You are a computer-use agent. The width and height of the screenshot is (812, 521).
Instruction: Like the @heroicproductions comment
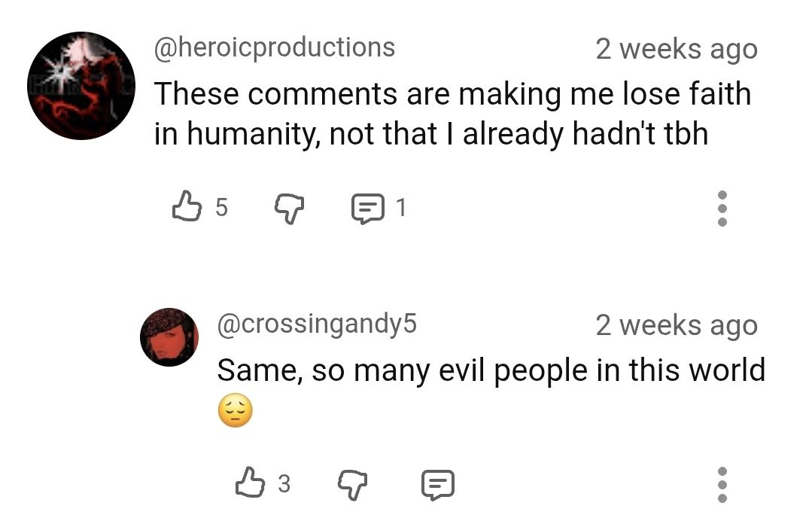(187, 206)
